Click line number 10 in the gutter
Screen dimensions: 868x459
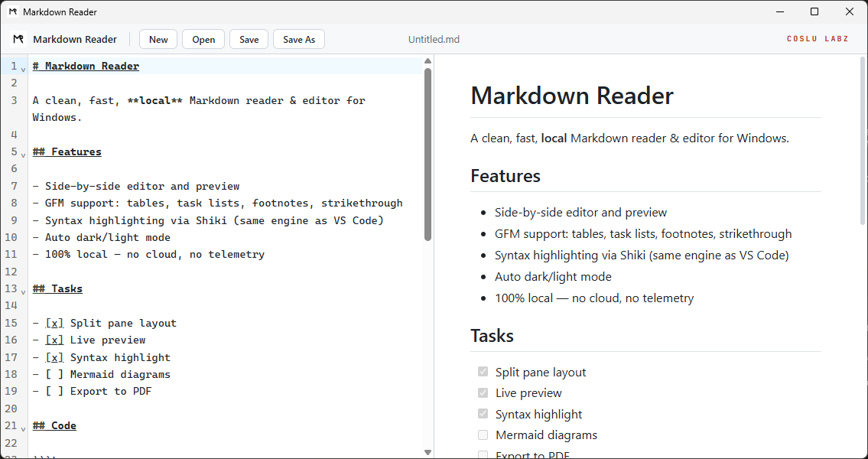11,237
